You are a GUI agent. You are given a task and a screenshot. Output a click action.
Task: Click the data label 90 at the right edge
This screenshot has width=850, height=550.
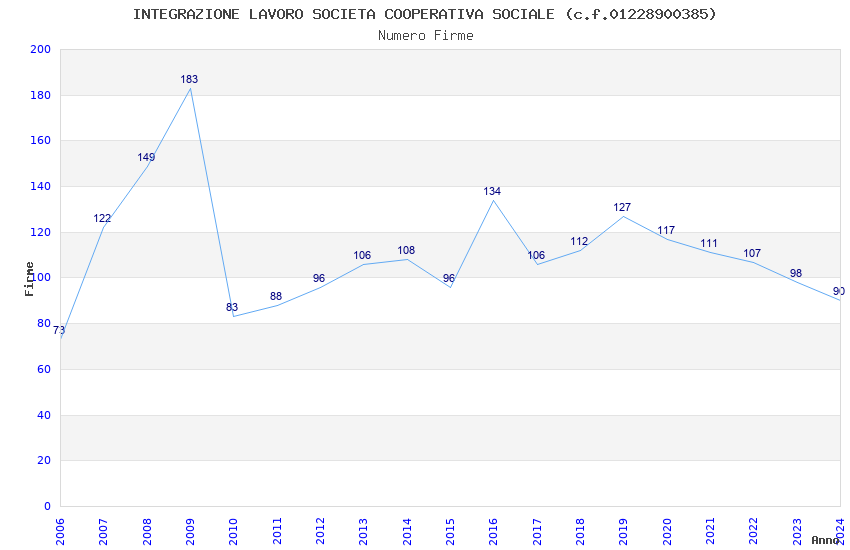coord(839,292)
